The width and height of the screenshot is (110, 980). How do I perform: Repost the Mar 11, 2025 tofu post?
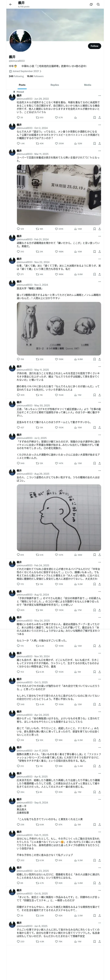(37, 229)
